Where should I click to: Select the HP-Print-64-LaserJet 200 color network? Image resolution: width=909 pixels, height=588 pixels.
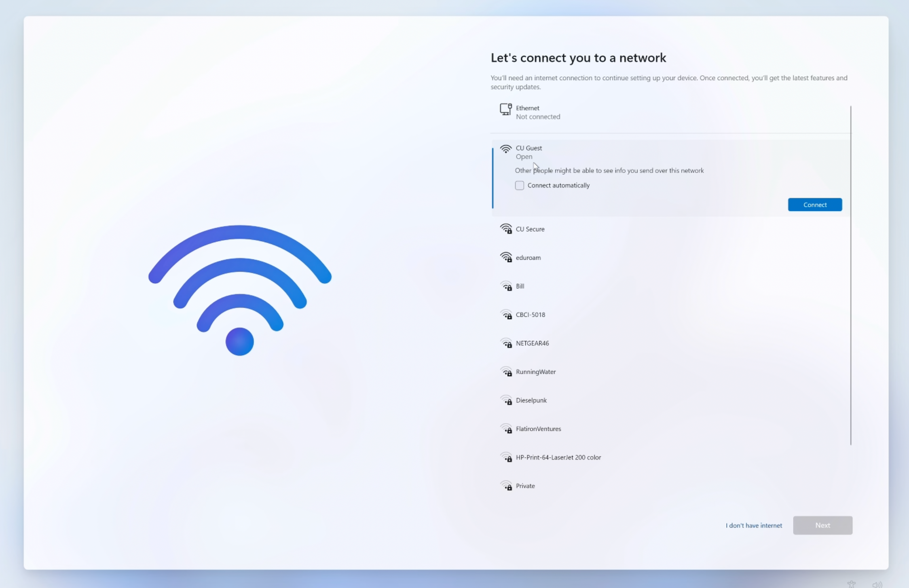[x=670, y=457]
